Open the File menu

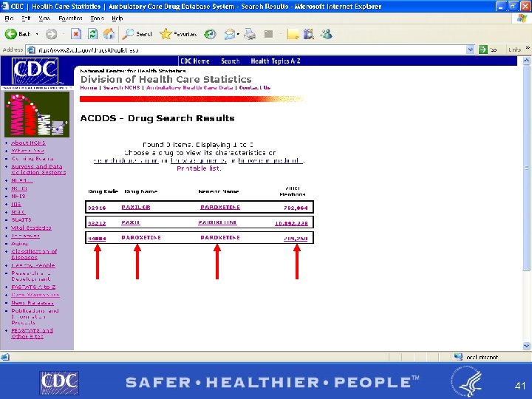9,18
